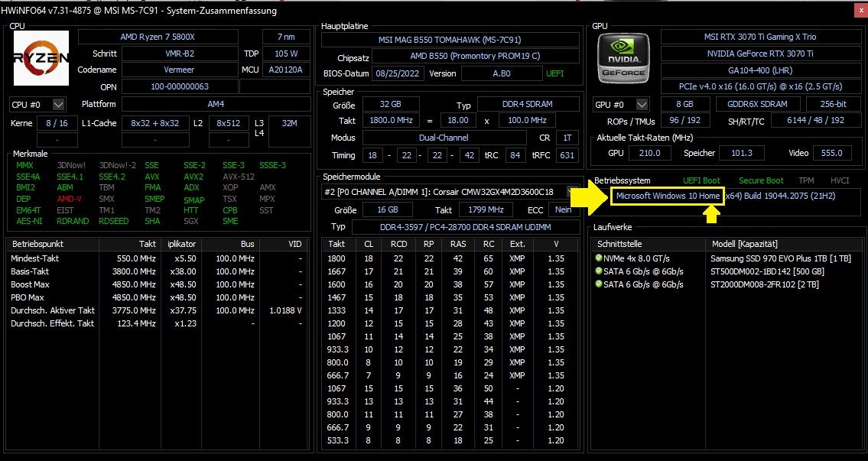Click the Schnittstelle column header
The image size is (868, 461).
coord(649,244)
